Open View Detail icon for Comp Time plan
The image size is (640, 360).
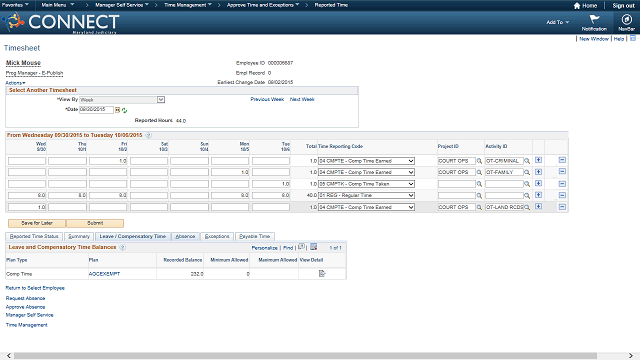click(322, 273)
